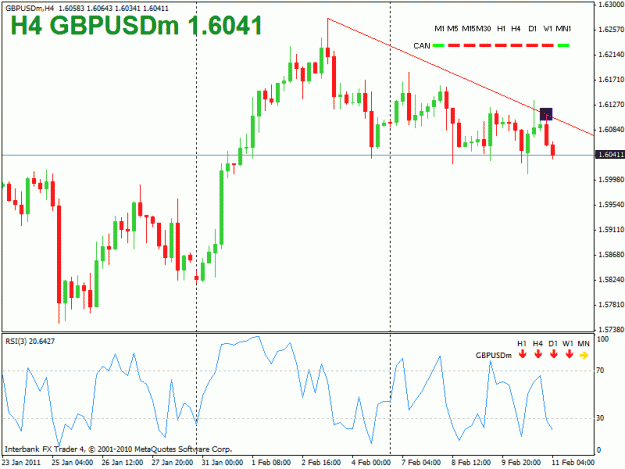The image size is (625, 469).
Task: Click the last red candle at current price
Action: click(x=553, y=150)
